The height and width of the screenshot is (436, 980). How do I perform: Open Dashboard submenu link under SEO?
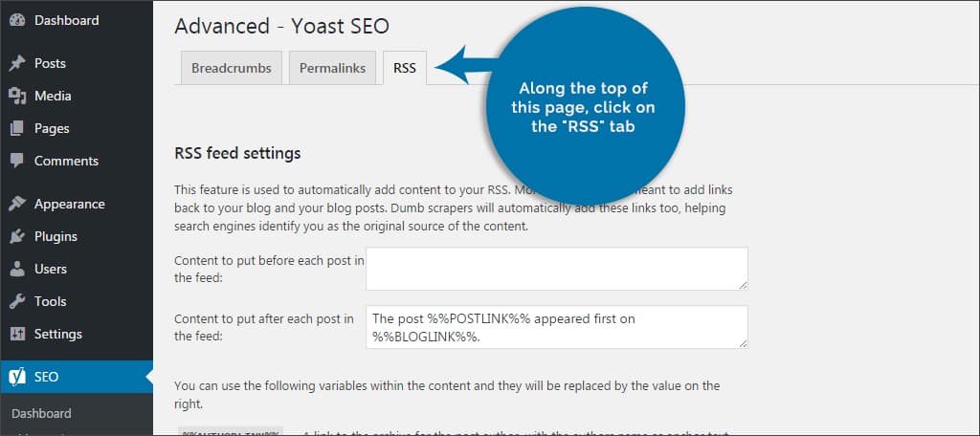[41, 413]
